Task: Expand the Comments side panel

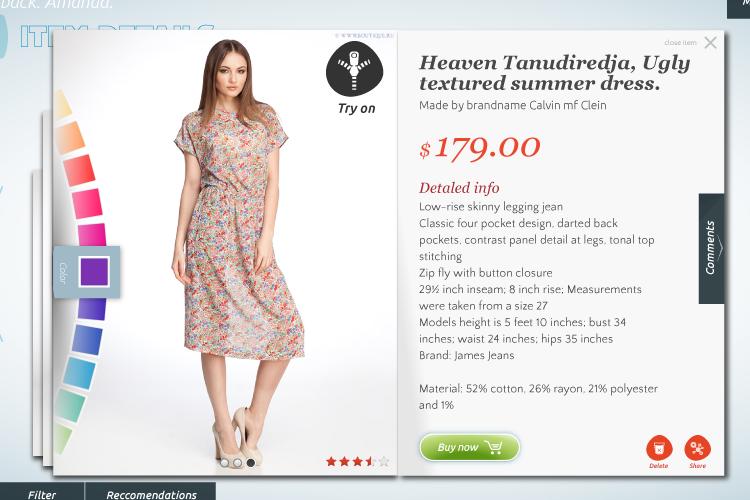Action: point(711,248)
